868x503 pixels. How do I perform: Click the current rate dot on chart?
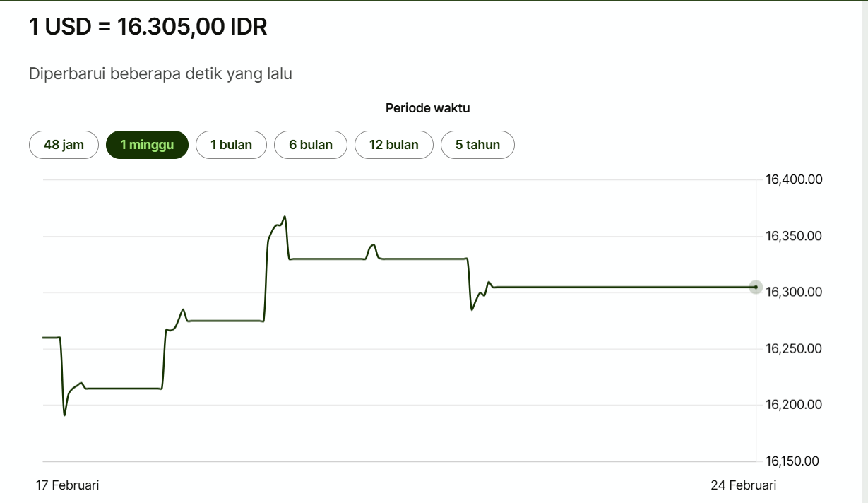756,287
